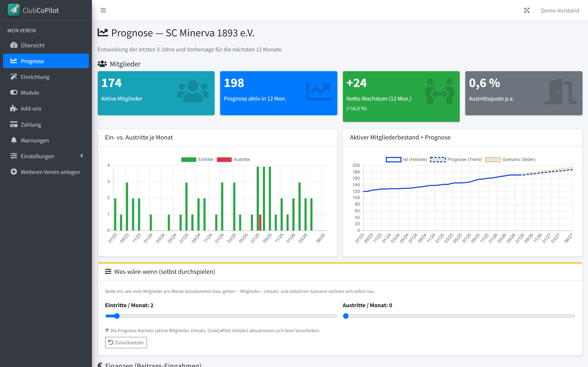The height and width of the screenshot is (367, 588).
Task: Open Übersicht via the dashboard gauge icon
Action: [14, 45]
